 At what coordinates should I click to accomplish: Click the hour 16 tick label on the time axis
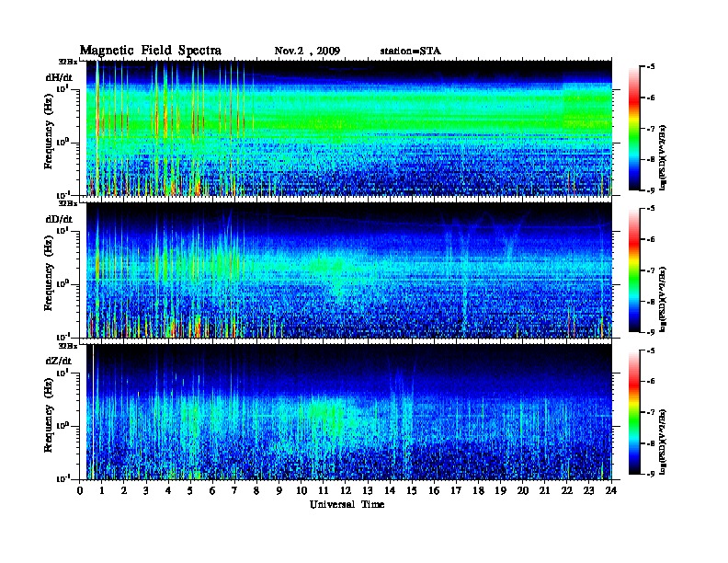click(434, 490)
